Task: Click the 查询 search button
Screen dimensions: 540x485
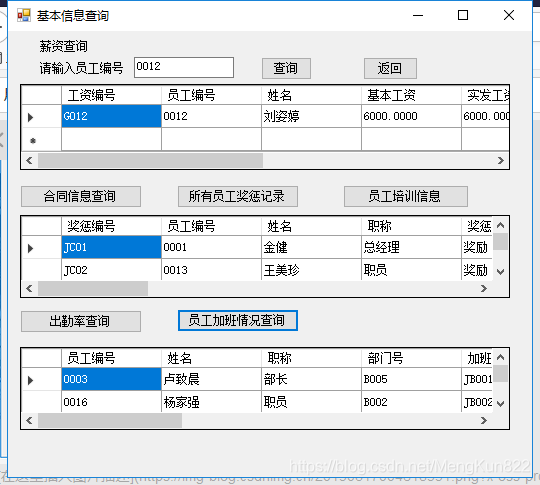Action: click(x=286, y=68)
